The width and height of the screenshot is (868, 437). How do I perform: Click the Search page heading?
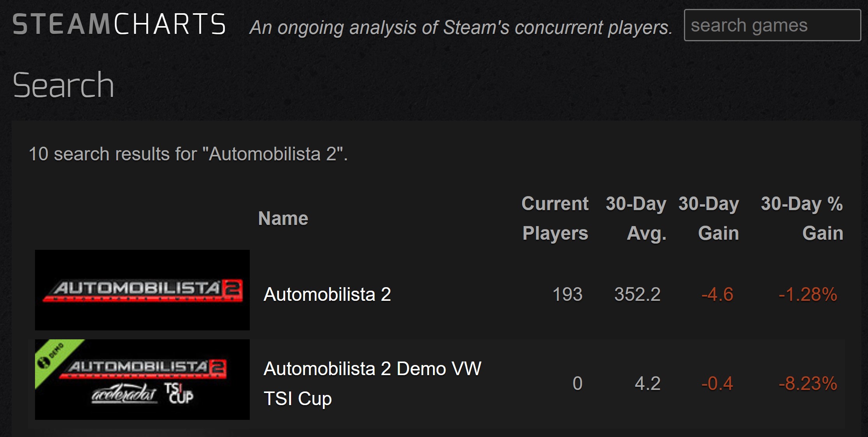pyautogui.click(x=63, y=85)
